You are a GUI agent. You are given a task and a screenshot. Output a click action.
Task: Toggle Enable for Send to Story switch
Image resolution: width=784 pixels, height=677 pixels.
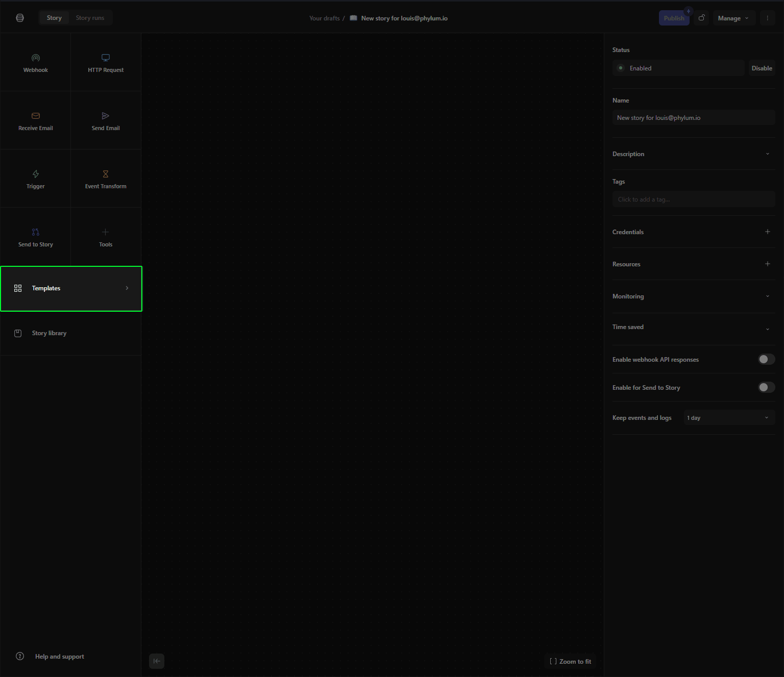[766, 388]
